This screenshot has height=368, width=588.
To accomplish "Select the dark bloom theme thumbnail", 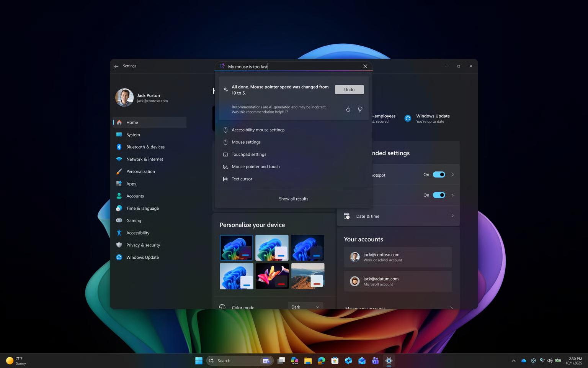I will pyautogui.click(x=236, y=248).
